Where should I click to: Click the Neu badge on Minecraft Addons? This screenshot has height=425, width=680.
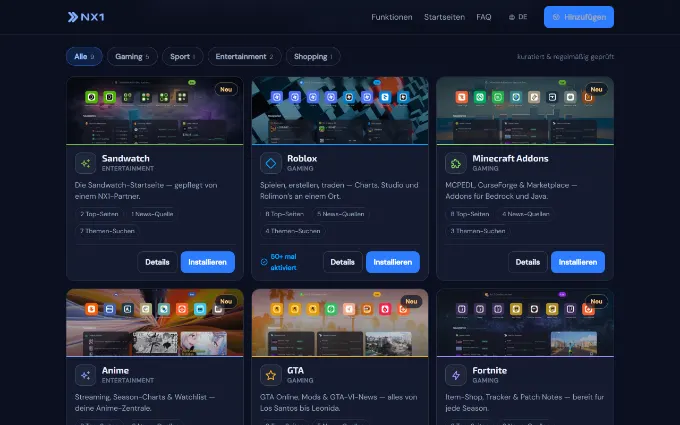[596, 89]
